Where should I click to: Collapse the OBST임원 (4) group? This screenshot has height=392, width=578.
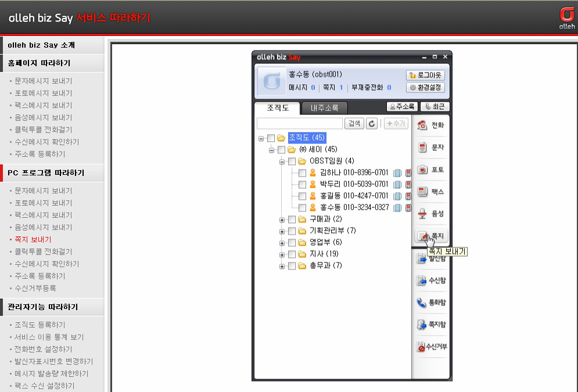(x=282, y=162)
